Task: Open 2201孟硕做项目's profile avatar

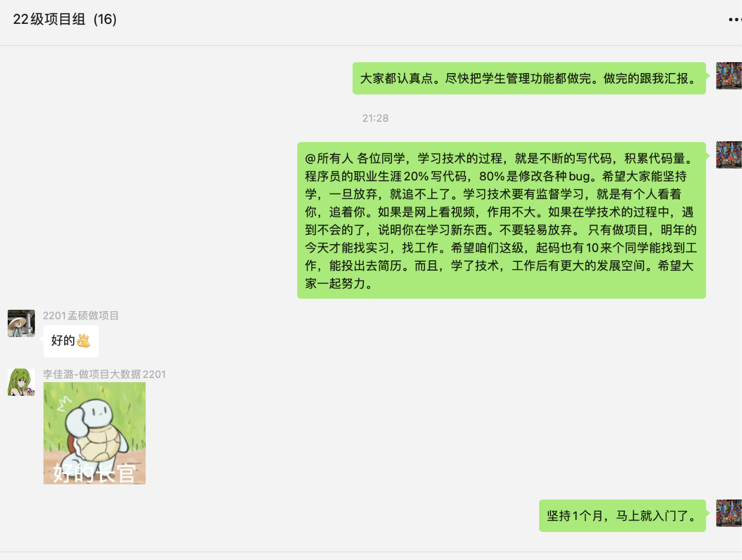Action: tap(21, 324)
